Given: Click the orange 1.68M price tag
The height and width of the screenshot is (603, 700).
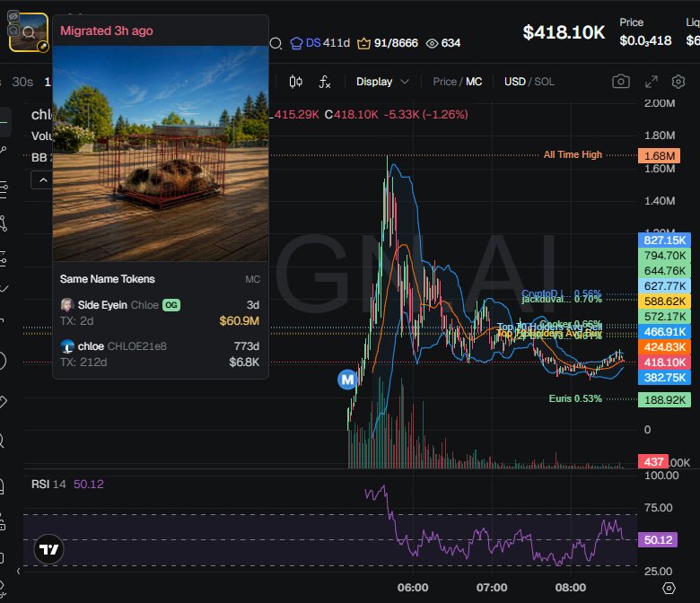Looking at the screenshot, I should 659,156.
